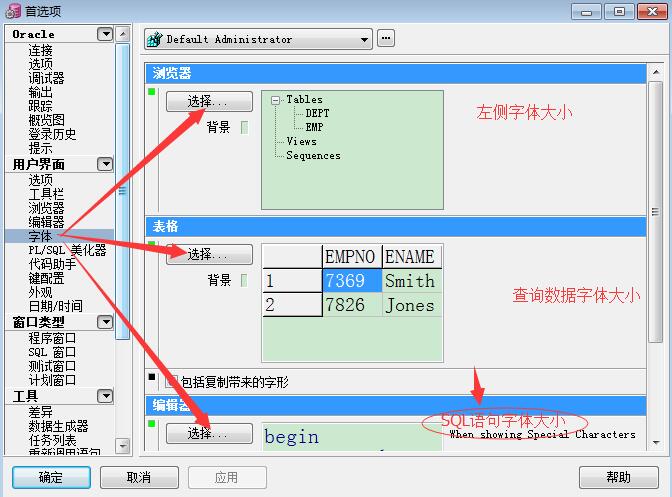Select 浏览器 under 用户界面
This screenshot has height=497, width=672.
tap(46, 208)
